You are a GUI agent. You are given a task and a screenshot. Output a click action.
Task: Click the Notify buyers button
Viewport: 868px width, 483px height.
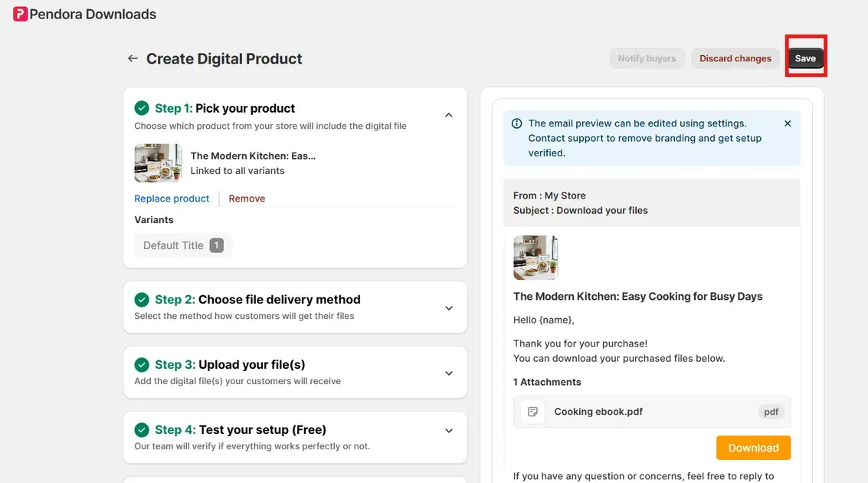click(x=647, y=58)
